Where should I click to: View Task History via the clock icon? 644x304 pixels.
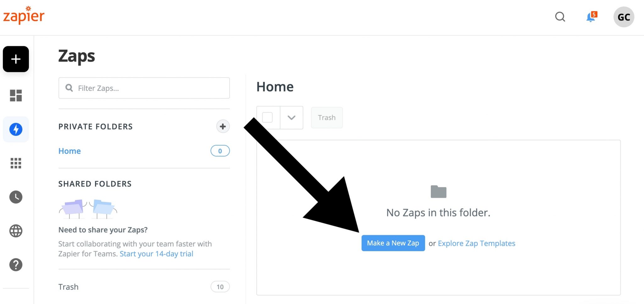tap(16, 197)
